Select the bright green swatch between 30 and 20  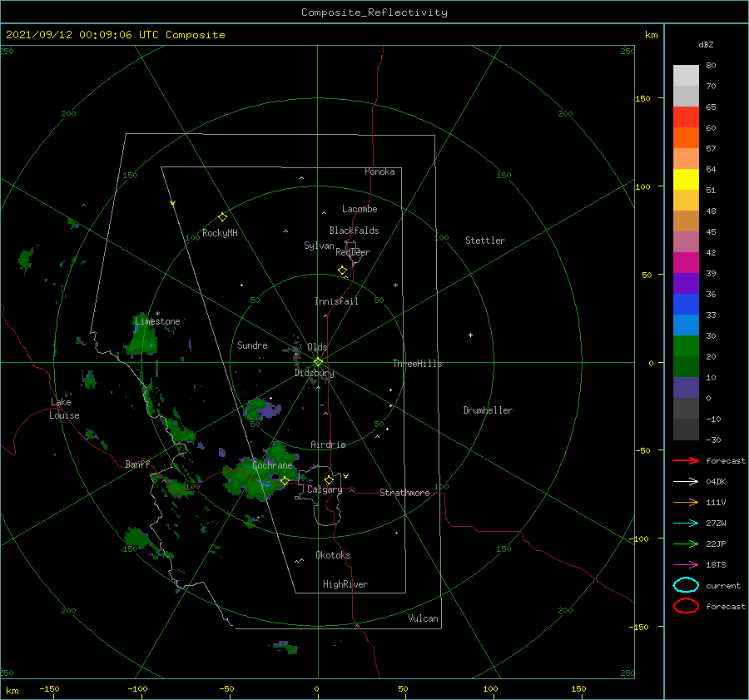pos(686,346)
